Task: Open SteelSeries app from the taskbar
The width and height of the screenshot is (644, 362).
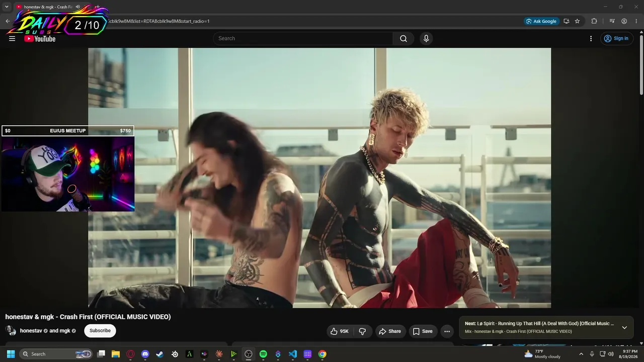Action: pyautogui.click(x=175, y=354)
